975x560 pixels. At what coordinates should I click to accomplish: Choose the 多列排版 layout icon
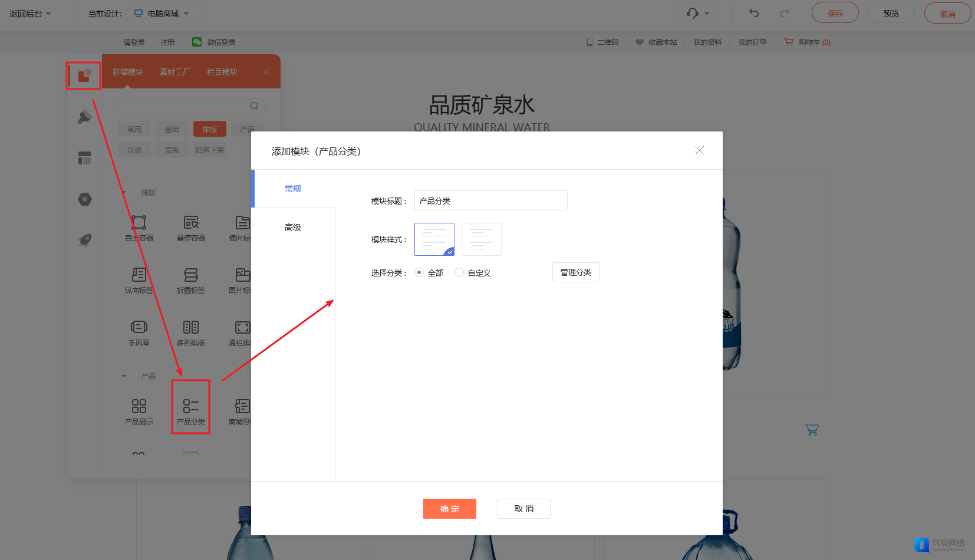190,328
